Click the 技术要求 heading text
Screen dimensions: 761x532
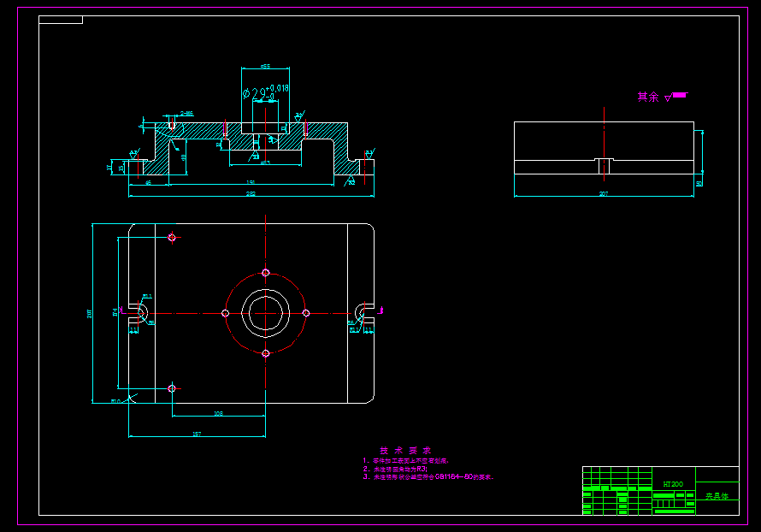[405, 451]
